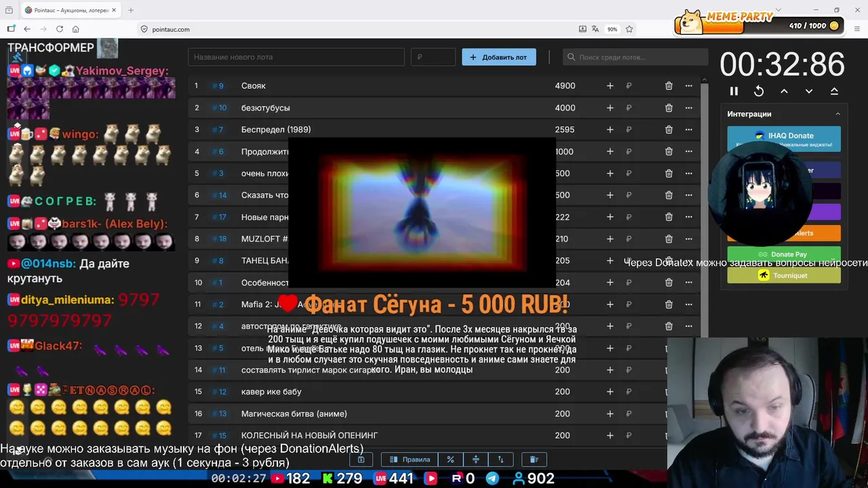This screenshot has height=488, width=868.
Task: Save lots with the floppy disk icon
Action: (361, 460)
